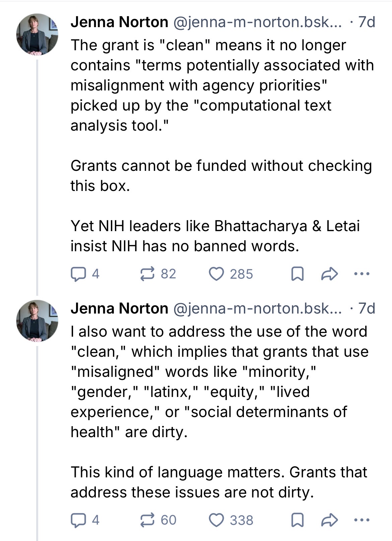
Task: Repost the post with 82 reposts
Action: point(158,274)
